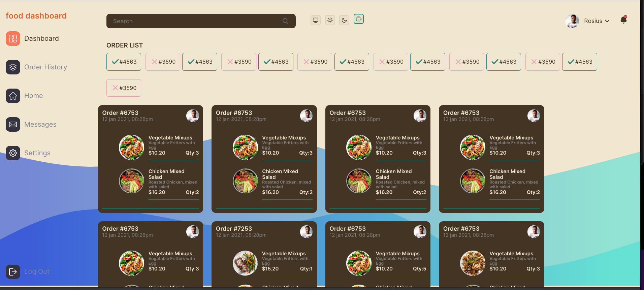Click the Log Out arrow icon
Image resolution: width=644 pixels, height=290 pixels.
[13, 271]
